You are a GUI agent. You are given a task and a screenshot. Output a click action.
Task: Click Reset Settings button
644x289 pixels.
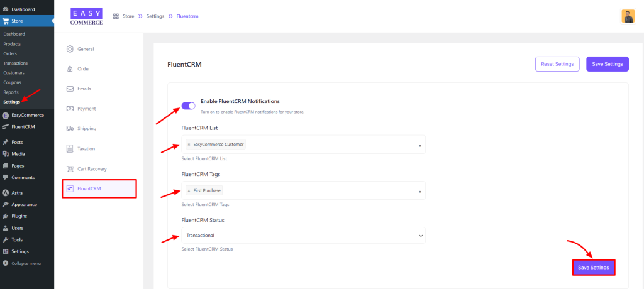pyautogui.click(x=557, y=64)
